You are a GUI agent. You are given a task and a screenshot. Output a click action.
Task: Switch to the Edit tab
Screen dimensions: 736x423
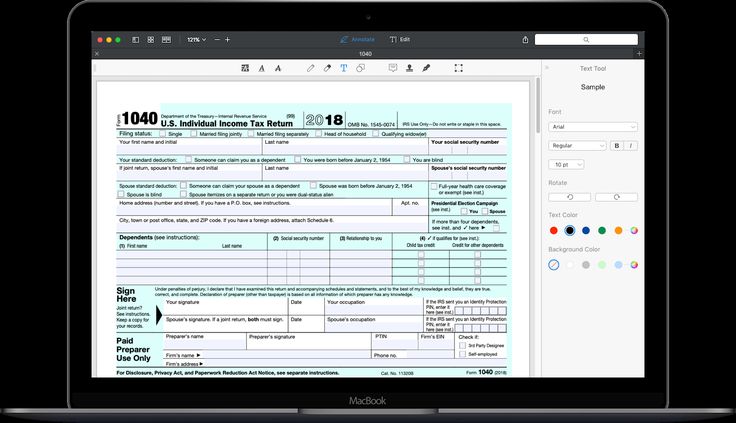(399, 39)
